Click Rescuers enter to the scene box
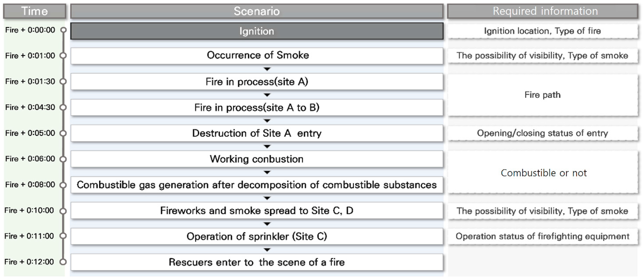644x280 pixels. (256, 262)
